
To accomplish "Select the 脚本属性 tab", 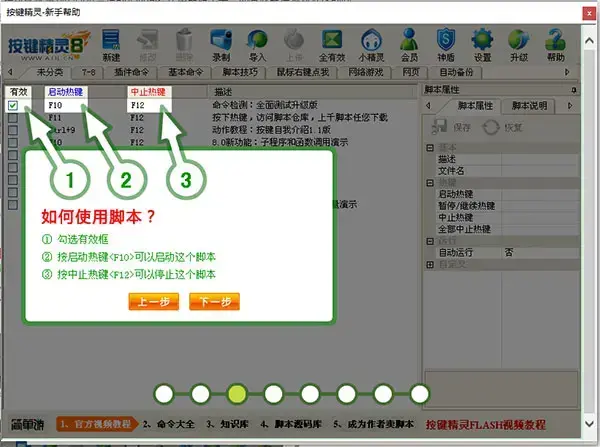I will point(475,106).
